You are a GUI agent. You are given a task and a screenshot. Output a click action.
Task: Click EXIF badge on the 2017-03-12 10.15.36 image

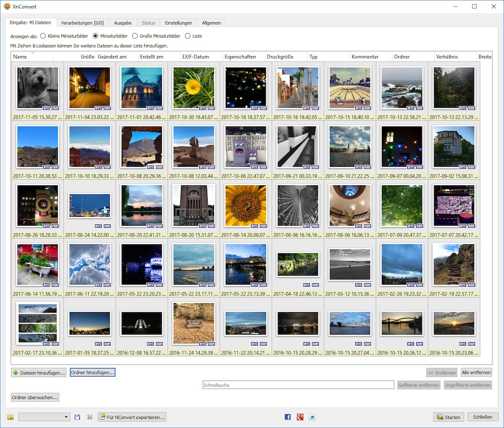(368, 285)
